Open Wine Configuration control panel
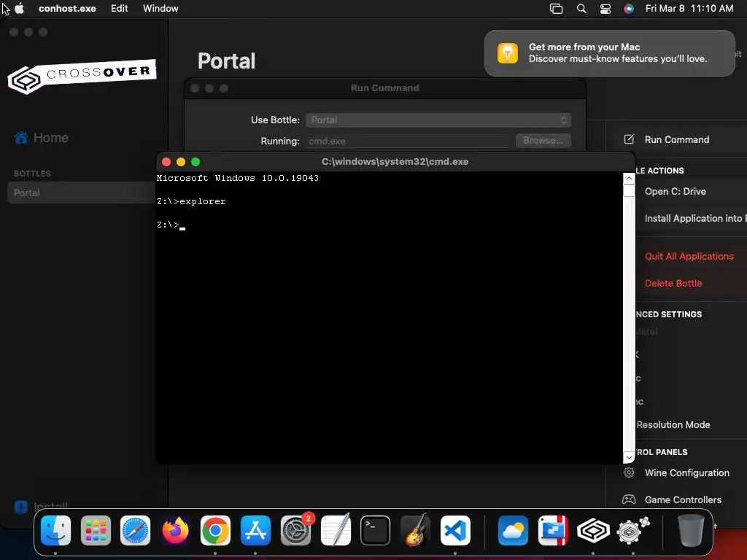 686,472
